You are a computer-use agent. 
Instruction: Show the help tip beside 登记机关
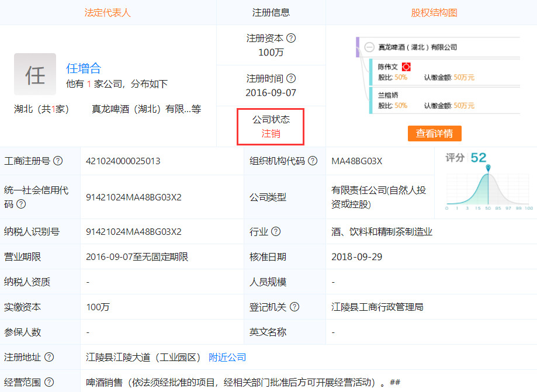point(295,307)
